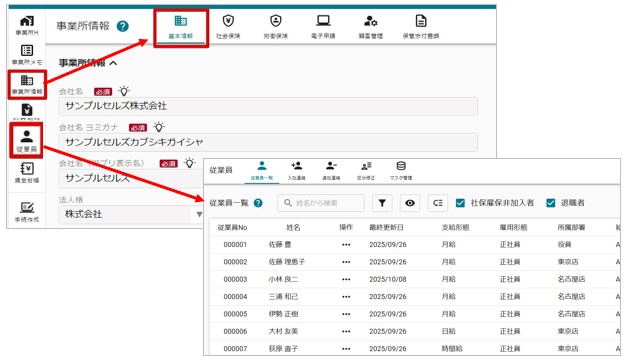Select the name 小林 良二
Image resolution: width=626 pixels, height=361 pixels.
tap(283, 280)
